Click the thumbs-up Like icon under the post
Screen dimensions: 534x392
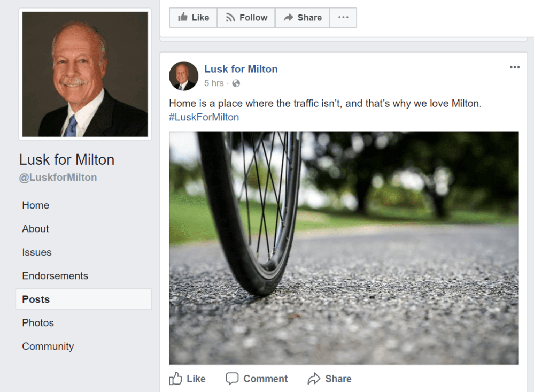click(x=176, y=379)
